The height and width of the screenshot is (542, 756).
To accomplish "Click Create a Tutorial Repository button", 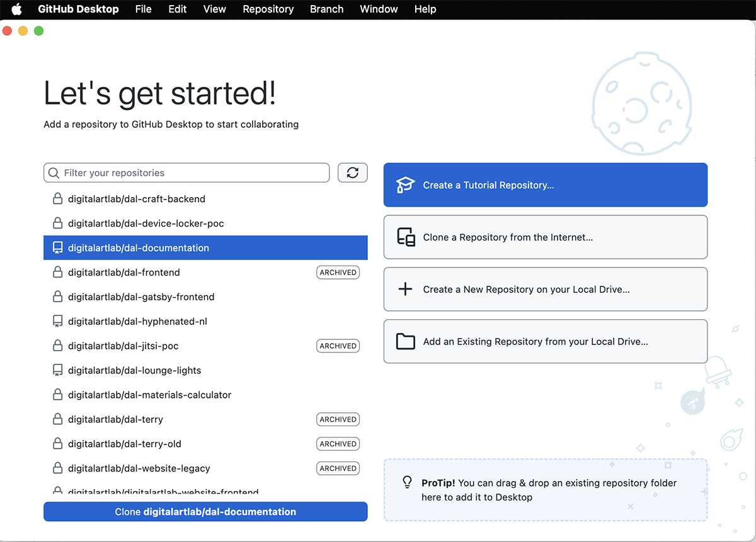I will click(546, 185).
